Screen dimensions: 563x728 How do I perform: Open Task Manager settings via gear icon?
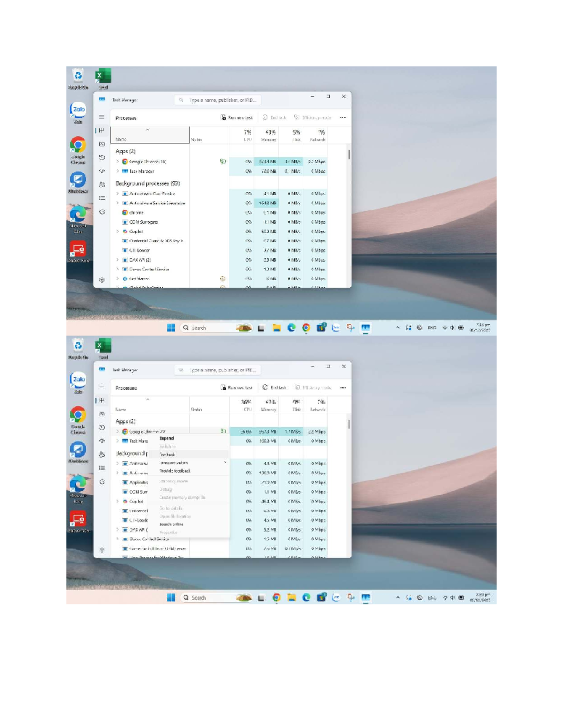102,279
